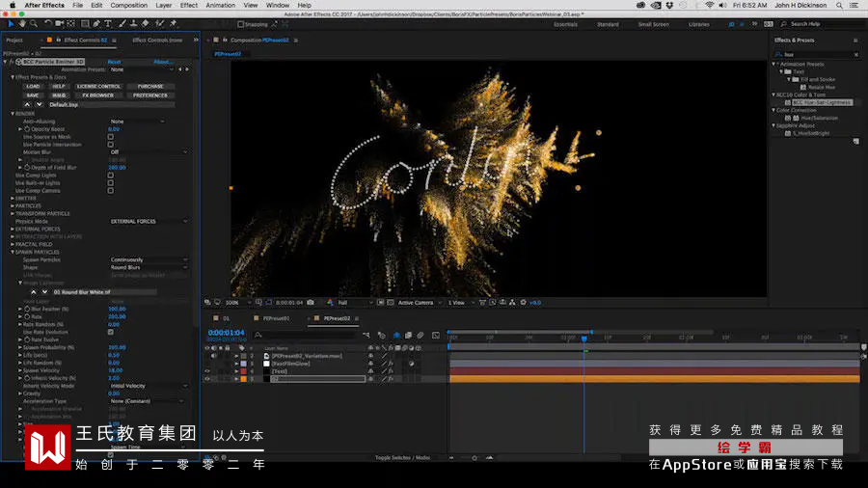Select the Pen tool
868x488 pixels.
coord(96,24)
